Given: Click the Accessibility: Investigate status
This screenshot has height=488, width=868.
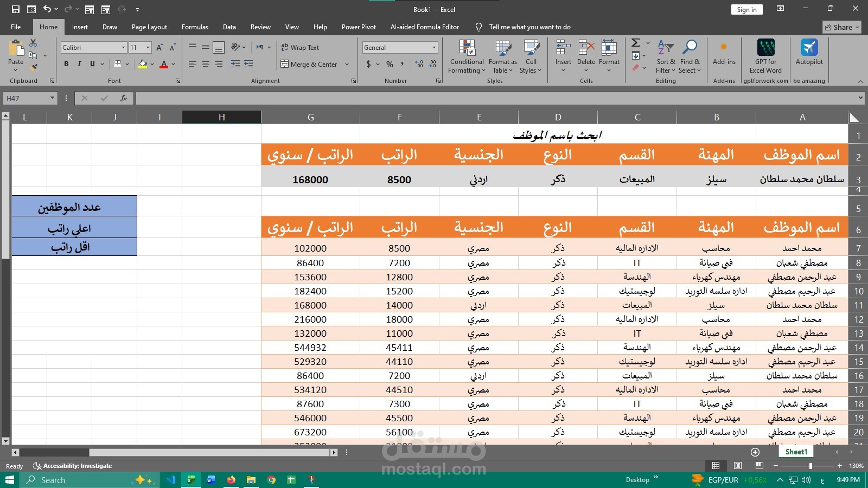Looking at the screenshot, I should pos(73,466).
